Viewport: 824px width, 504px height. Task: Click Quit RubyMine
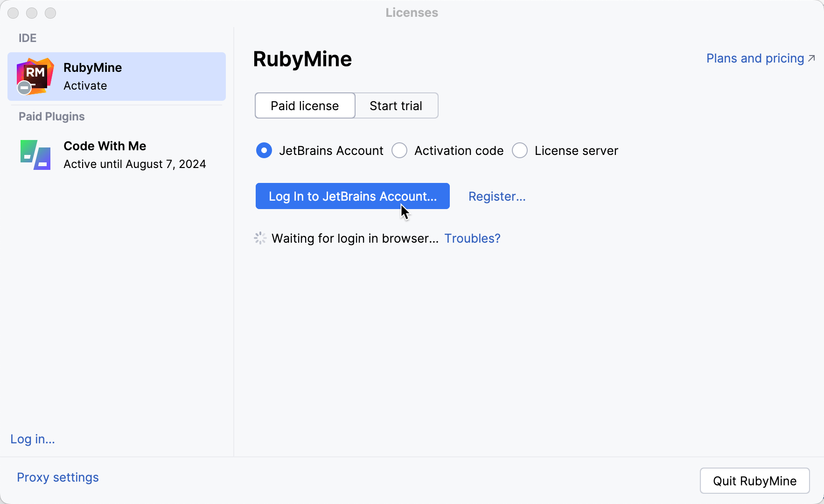point(754,481)
